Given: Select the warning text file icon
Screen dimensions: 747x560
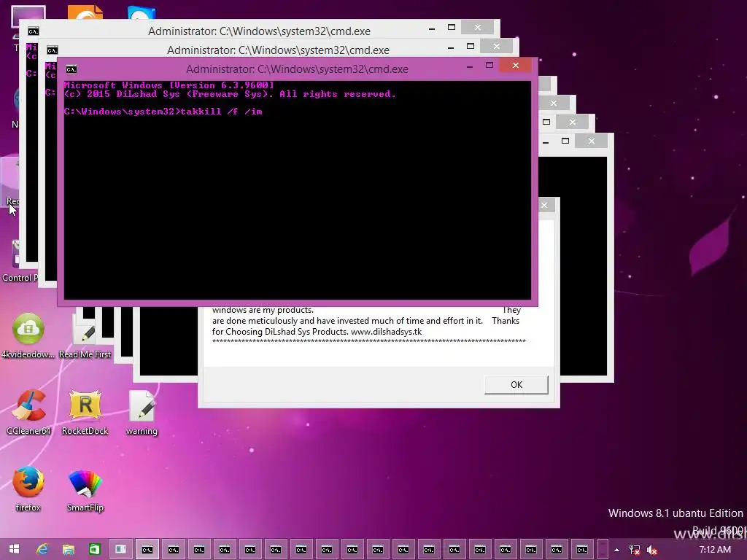Looking at the screenshot, I should point(142,412).
